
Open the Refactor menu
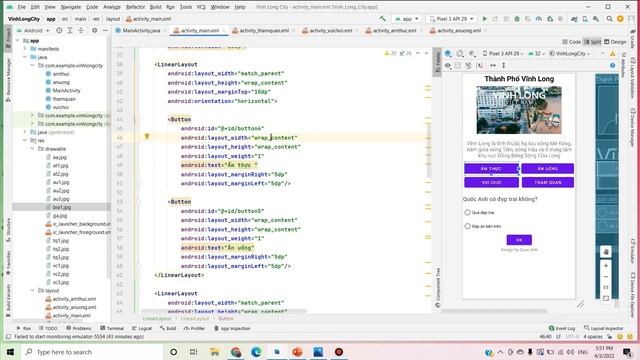[x=135, y=7]
